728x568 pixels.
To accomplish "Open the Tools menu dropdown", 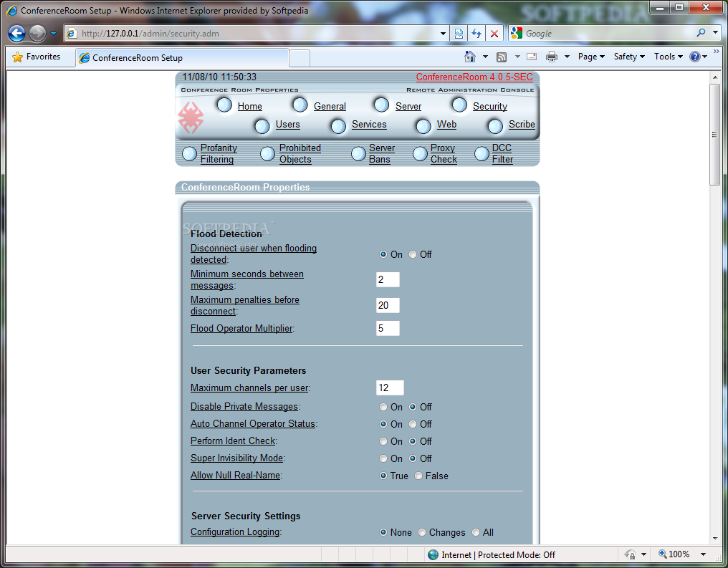I will (x=668, y=57).
